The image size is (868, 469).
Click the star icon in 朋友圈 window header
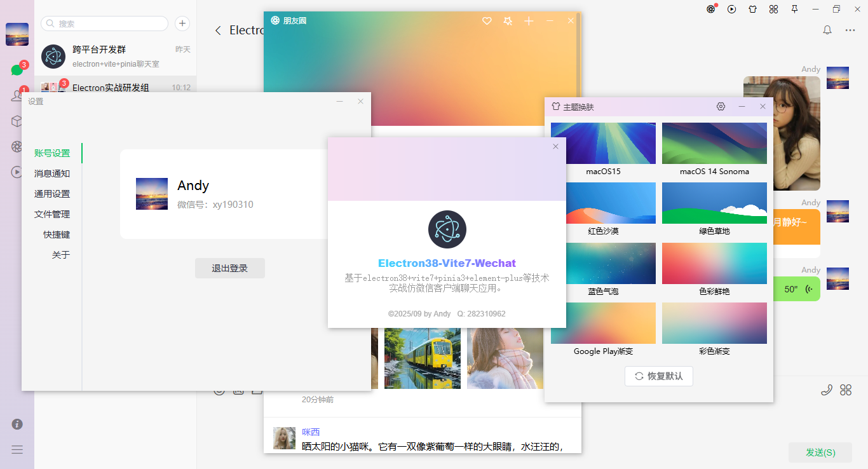[508, 21]
